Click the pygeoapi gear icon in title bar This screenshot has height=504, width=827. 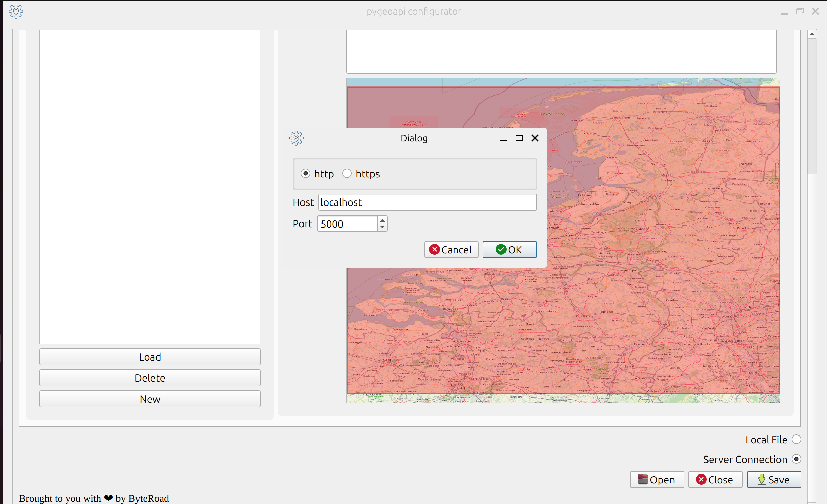(x=16, y=11)
